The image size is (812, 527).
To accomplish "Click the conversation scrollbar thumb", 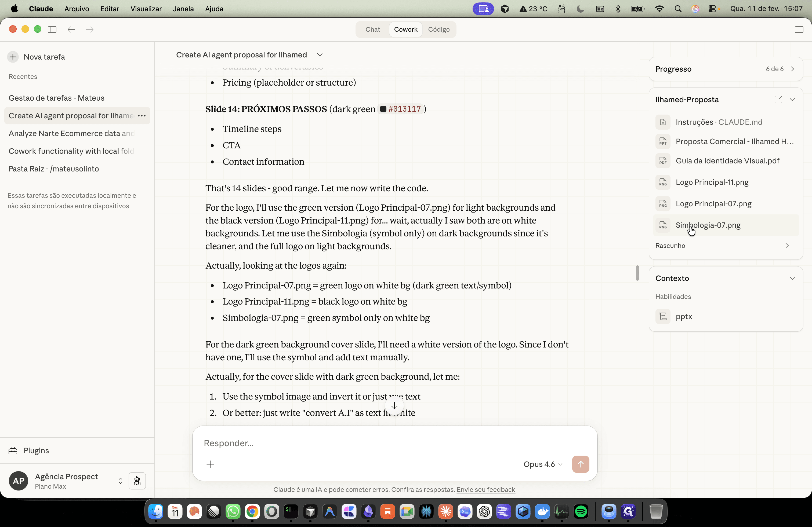I will click(637, 273).
